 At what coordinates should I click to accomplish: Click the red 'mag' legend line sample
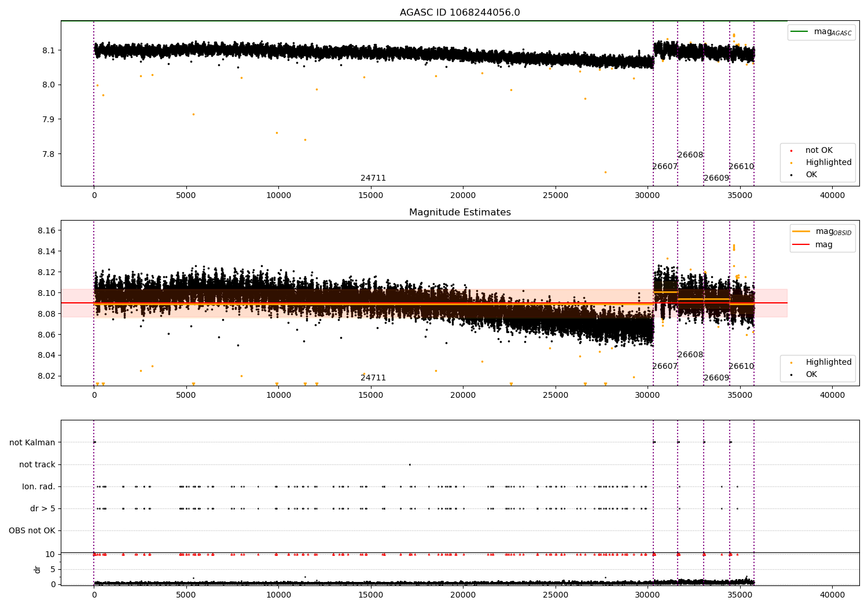tap(801, 245)
